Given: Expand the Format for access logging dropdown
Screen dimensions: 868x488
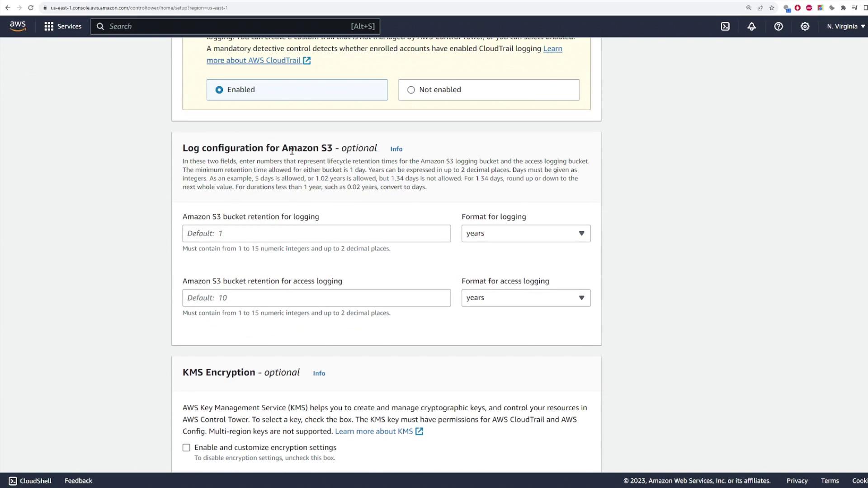Looking at the screenshot, I should [x=525, y=298].
